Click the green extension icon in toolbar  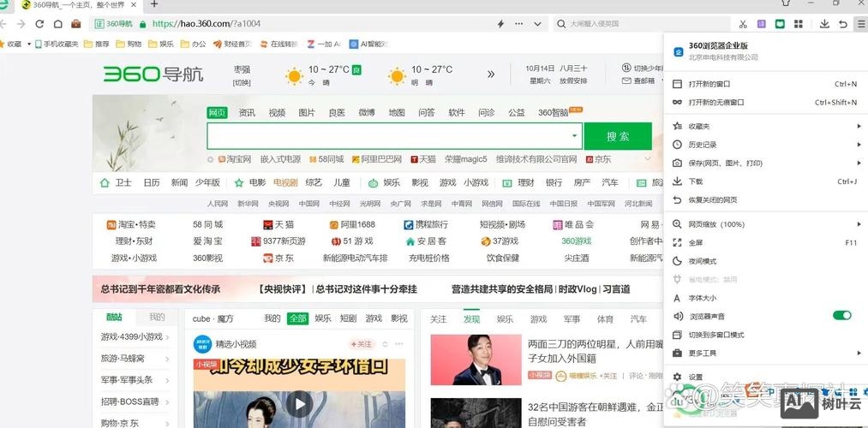point(780,24)
